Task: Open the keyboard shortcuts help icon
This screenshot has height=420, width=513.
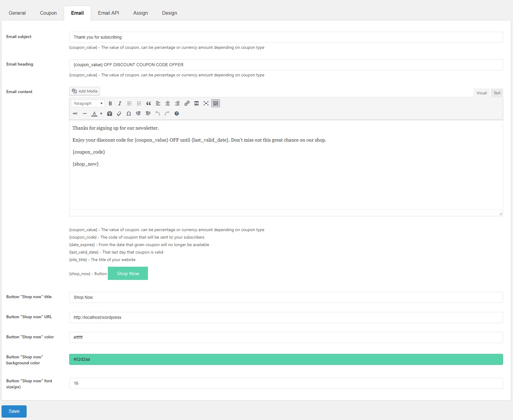Action: pos(177,114)
